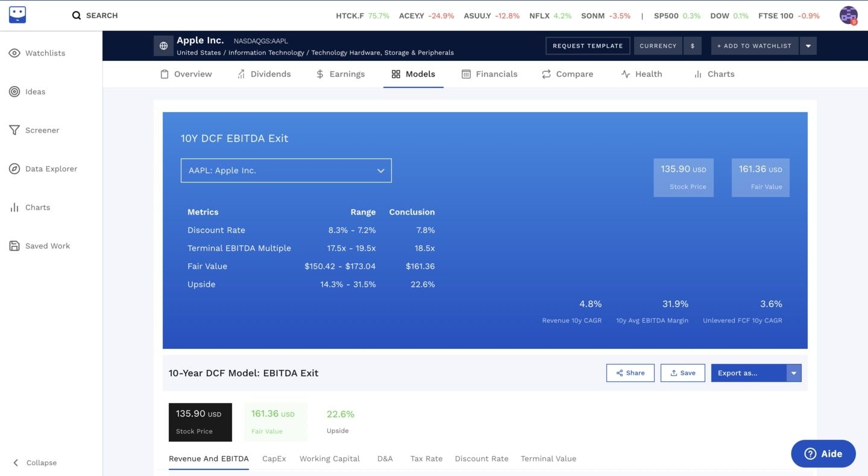Open the Dividends tab
Viewport: 868px width, 476px height.
tap(263, 74)
